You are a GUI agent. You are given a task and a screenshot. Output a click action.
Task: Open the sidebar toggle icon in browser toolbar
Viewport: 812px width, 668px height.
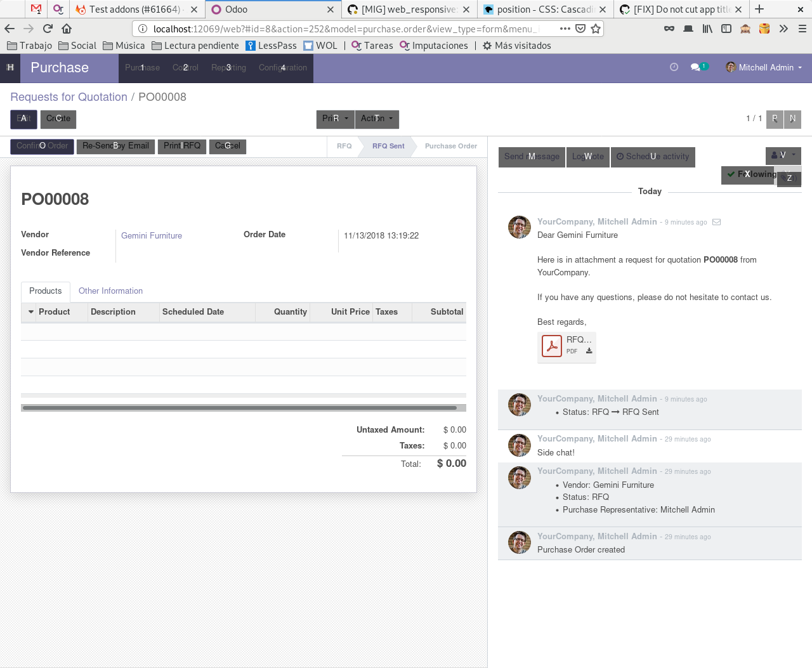coord(726,28)
